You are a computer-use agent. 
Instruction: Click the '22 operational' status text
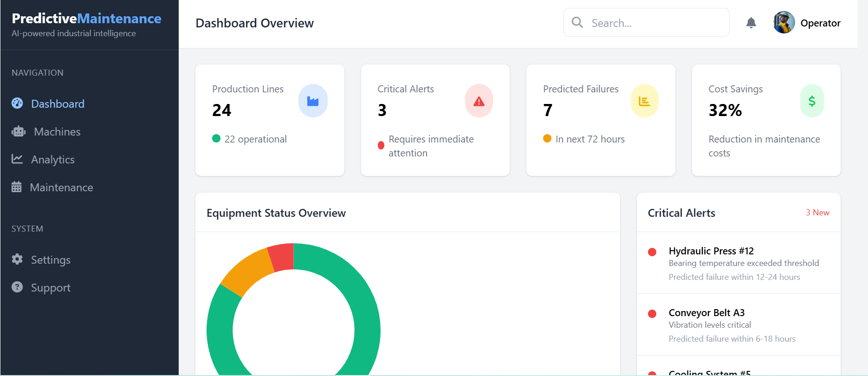[x=255, y=139]
